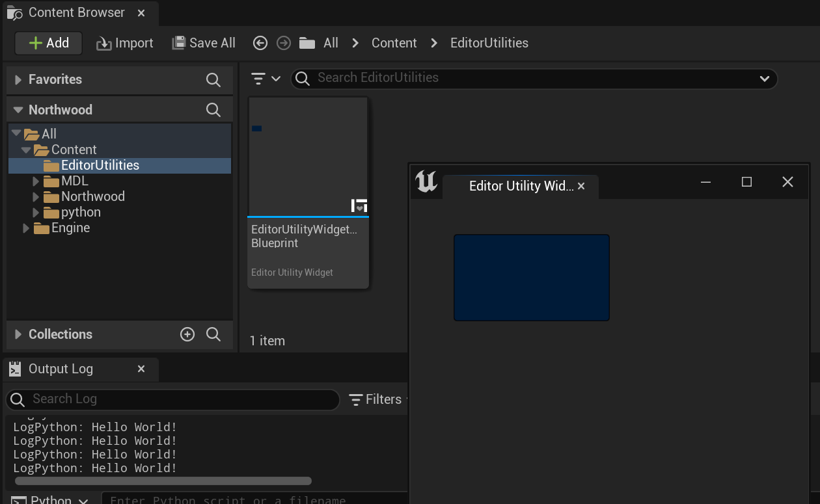Maximize the Editor Utility Widget window
Screen dimensions: 820x504
point(746,182)
